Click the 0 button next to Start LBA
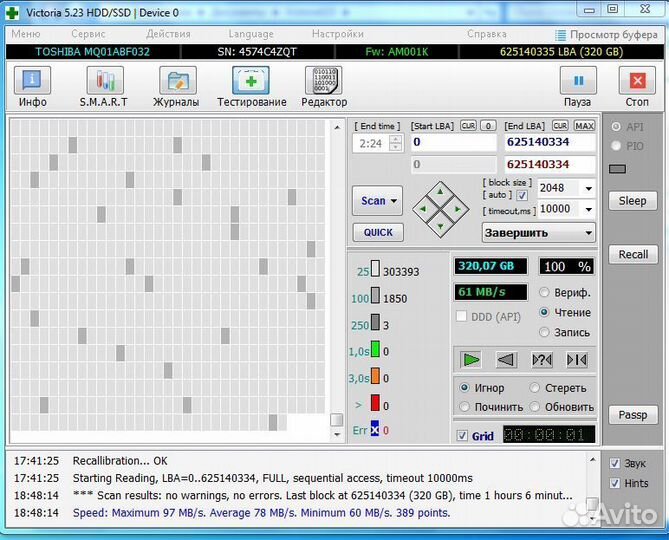This screenshot has width=669, height=540. click(x=488, y=126)
